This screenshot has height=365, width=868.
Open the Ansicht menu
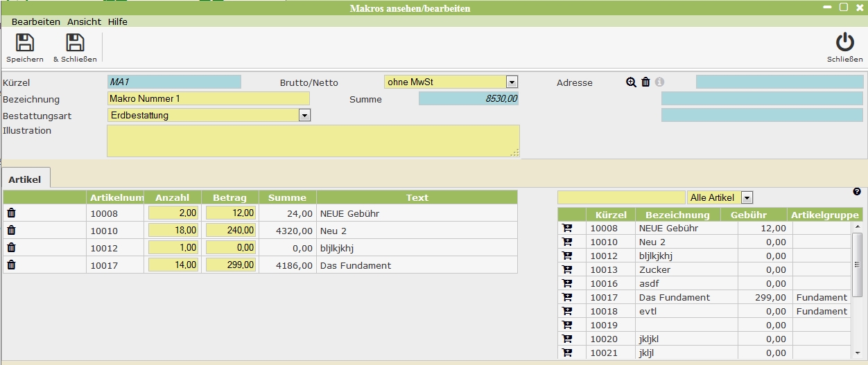(x=84, y=21)
